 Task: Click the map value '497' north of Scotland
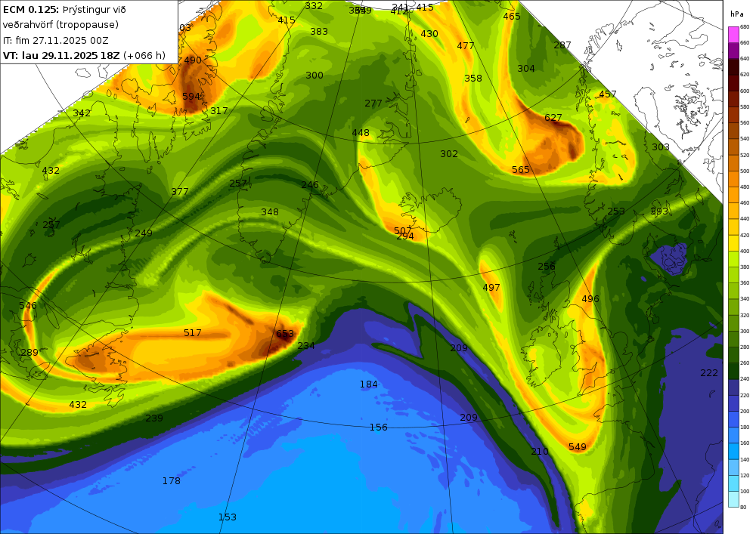491,288
